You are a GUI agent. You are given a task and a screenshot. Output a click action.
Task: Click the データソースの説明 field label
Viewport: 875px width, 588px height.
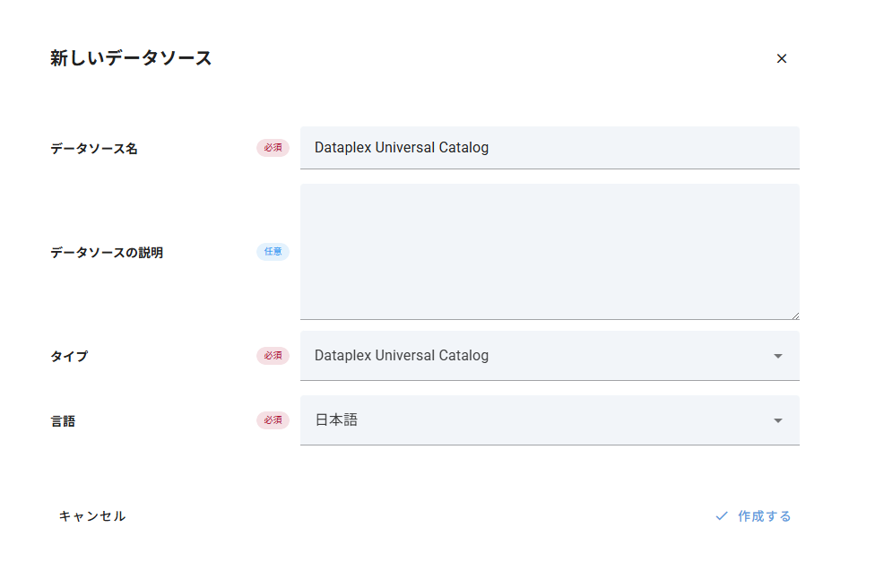(x=107, y=253)
